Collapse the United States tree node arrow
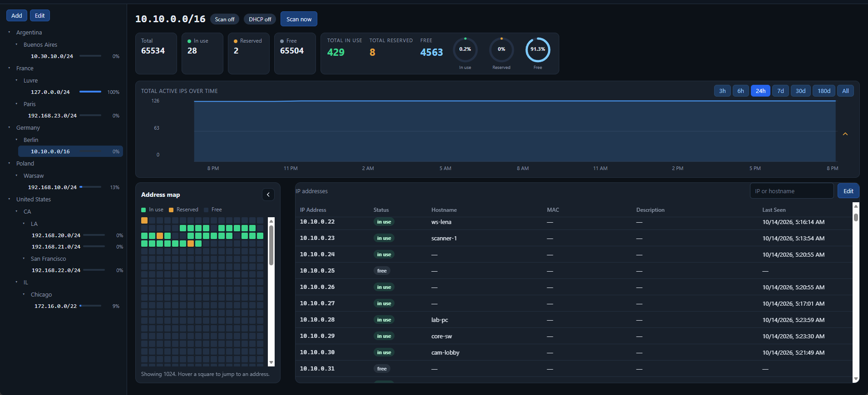868x395 pixels. pos(9,199)
